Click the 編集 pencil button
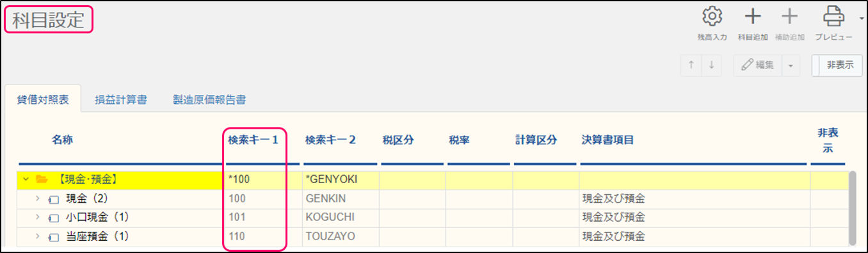 pos(758,65)
